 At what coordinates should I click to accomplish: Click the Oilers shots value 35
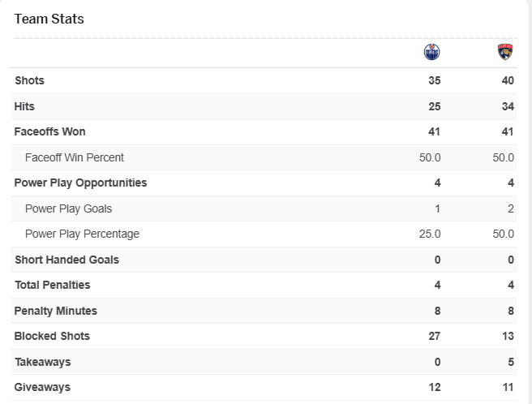[x=435, y=80]
